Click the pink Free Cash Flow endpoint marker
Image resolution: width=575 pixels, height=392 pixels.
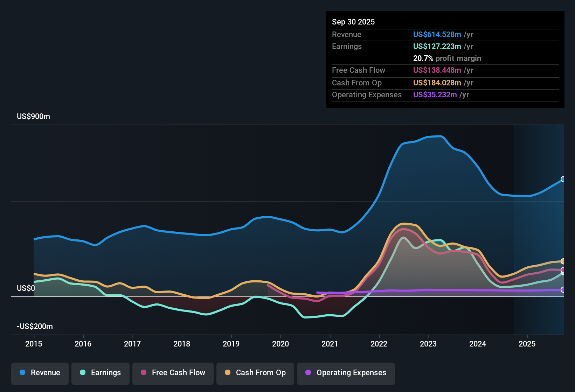pyautogui.click(x=563, y=270)
